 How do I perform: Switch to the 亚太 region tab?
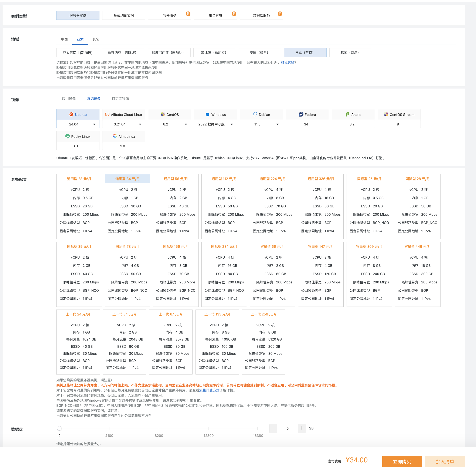(x=80, y=39)
